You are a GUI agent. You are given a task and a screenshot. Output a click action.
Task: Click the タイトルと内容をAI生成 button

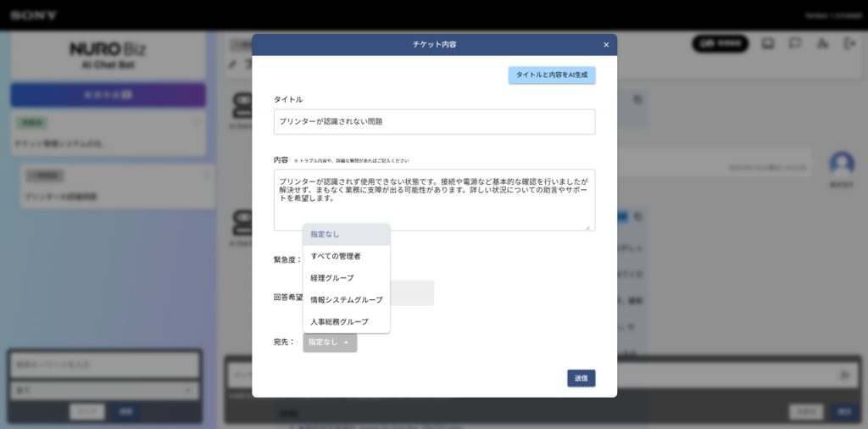tap(552, 75)
